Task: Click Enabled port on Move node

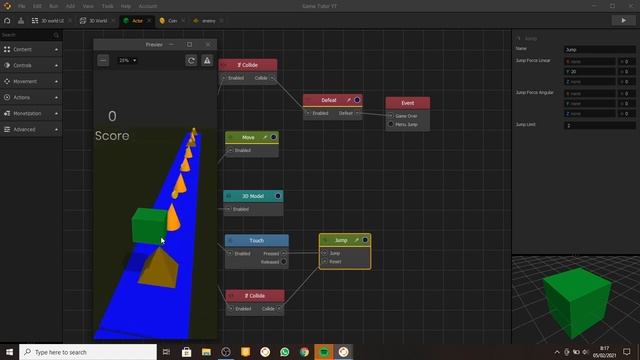Action: point(230,150)
